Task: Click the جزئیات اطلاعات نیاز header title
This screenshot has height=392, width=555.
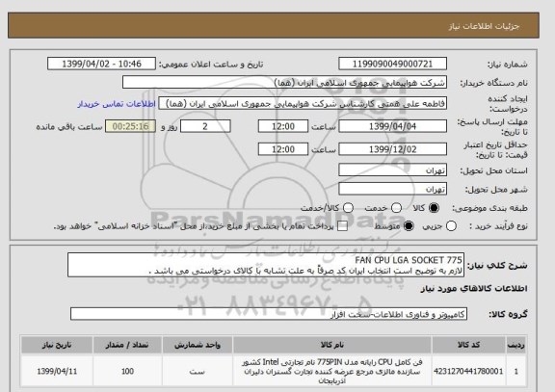Action: pos(484,27)
